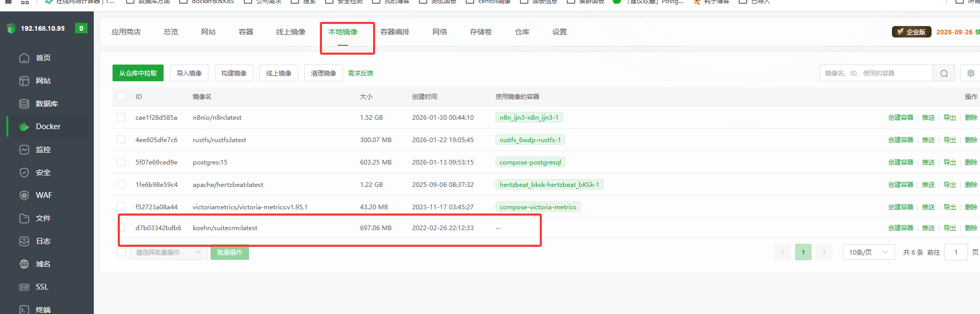
Task: Open the database icon in sidebar
Action: [x=24, y=104]
